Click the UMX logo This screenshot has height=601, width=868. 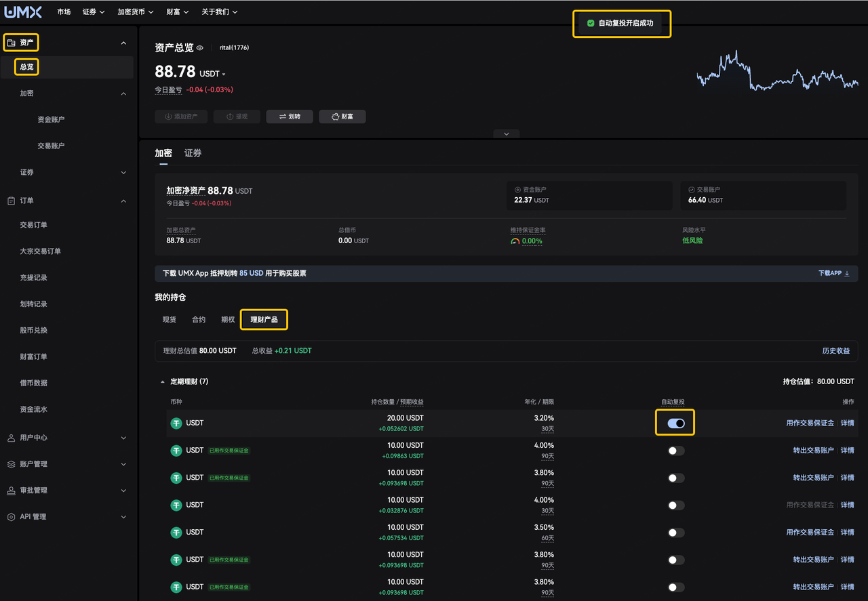pos(23,12)
